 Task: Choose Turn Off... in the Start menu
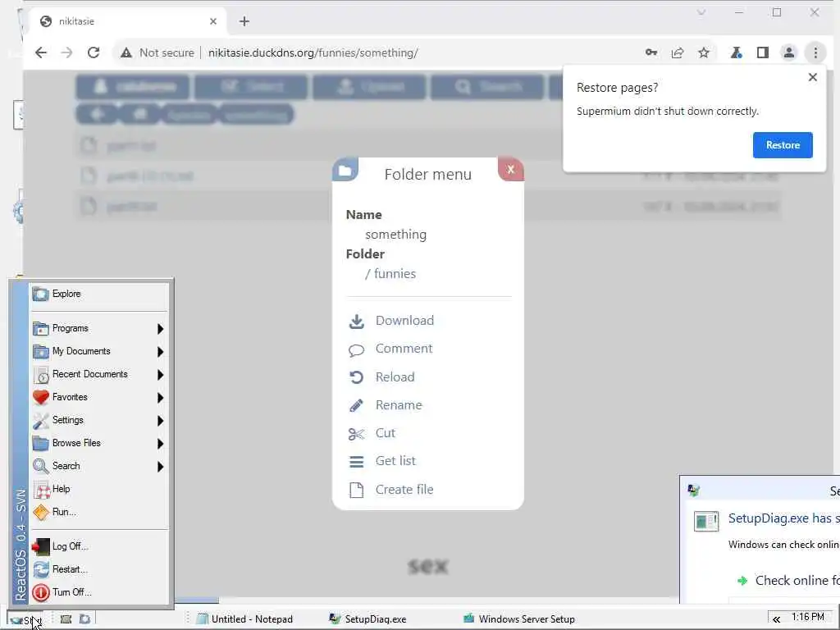tap(99, 592)
